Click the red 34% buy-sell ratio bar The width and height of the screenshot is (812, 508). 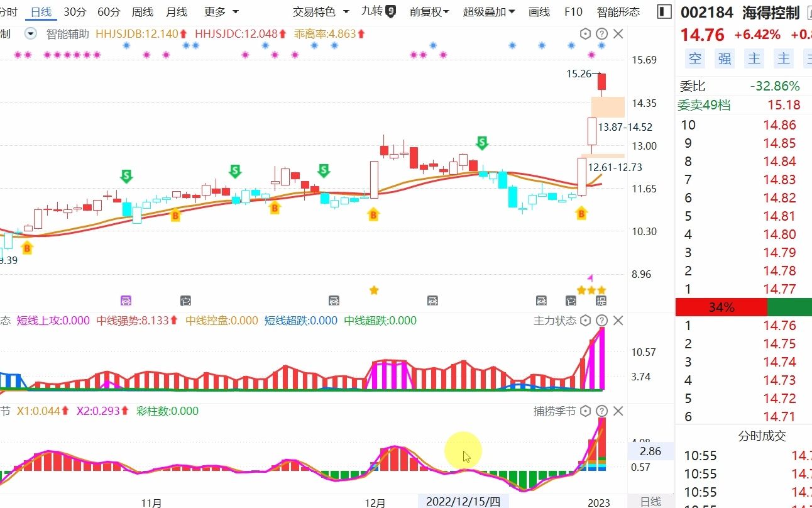(x=721, y=307)
